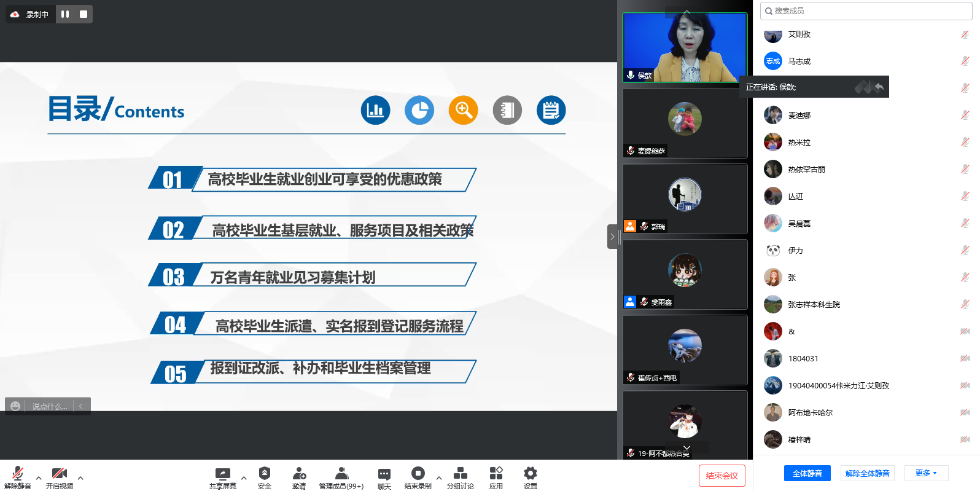This screenshot has width=980, height=491.
Task: Select participant 张志祥本科生院 in member list
Action: tap(814, 305)
